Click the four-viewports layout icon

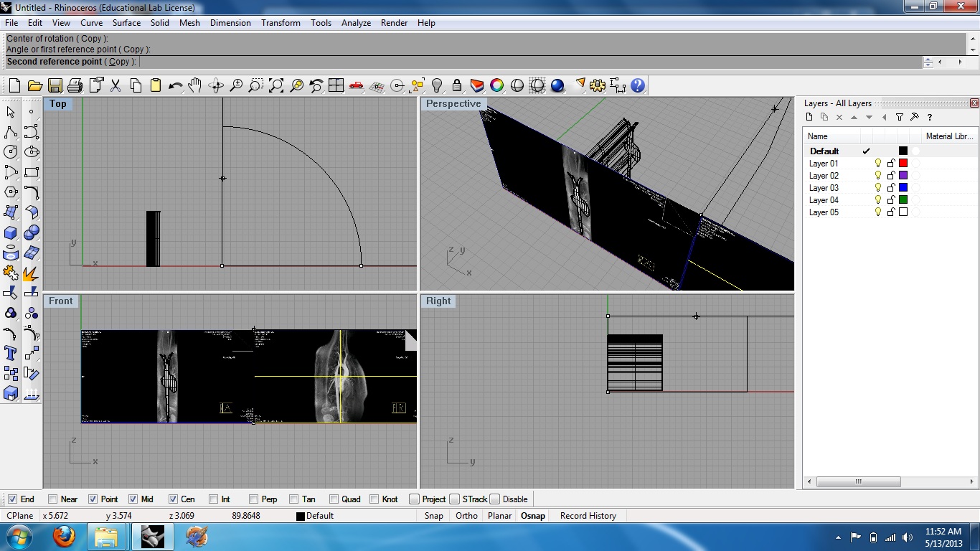click(336, 86)
